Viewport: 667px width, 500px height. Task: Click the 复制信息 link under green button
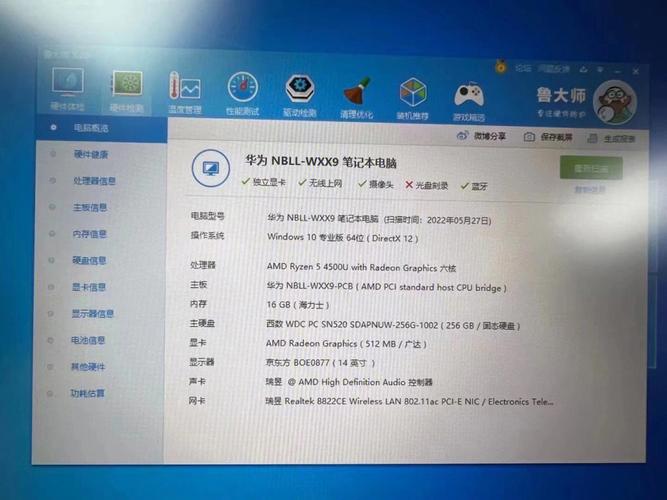pyautogui.click(x=590, y=189)
